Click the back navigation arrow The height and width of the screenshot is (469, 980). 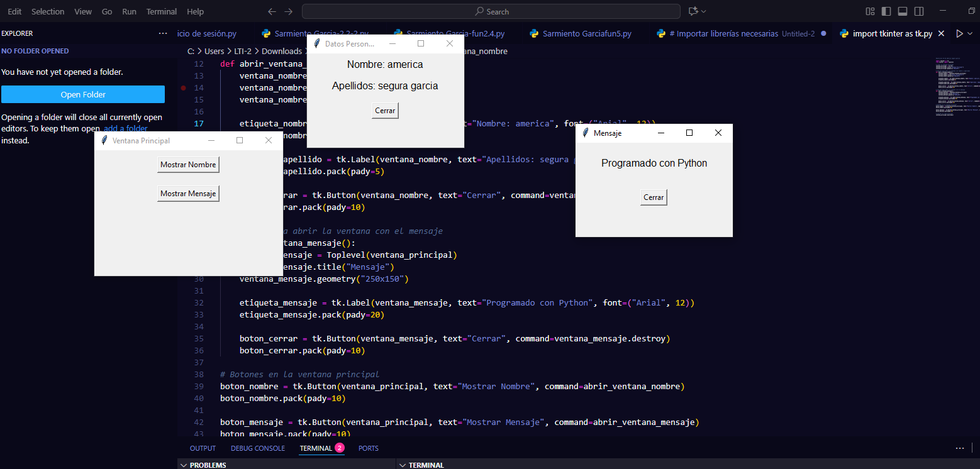point(272,11)
